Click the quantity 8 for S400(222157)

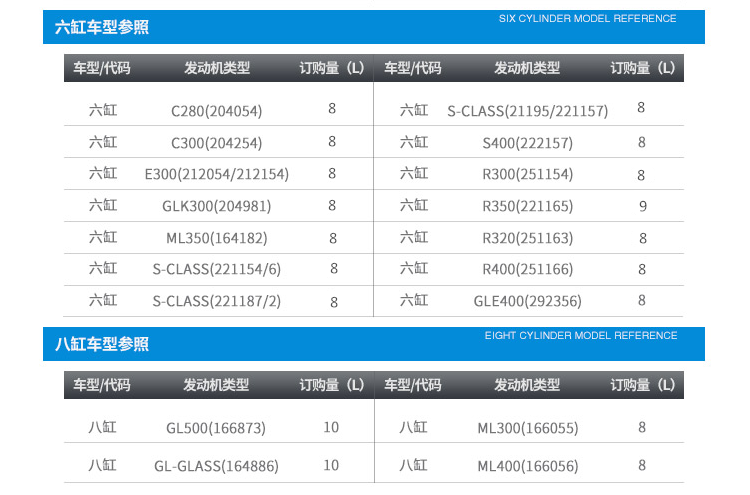coord(642,142)
